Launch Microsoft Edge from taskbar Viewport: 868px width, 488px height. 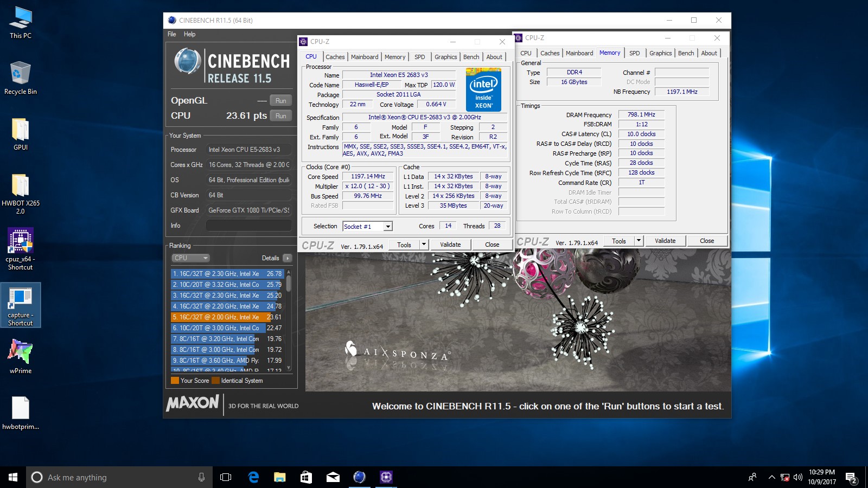(x=253, y=477)
